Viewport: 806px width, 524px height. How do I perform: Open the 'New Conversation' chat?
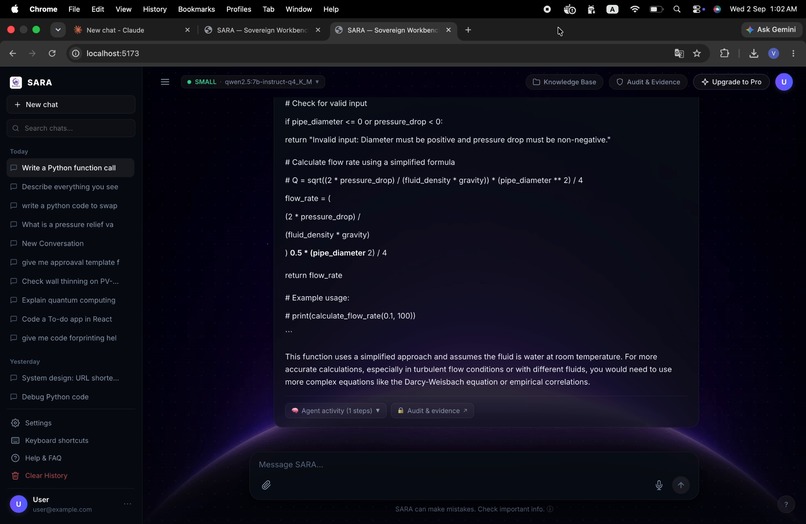71,243
